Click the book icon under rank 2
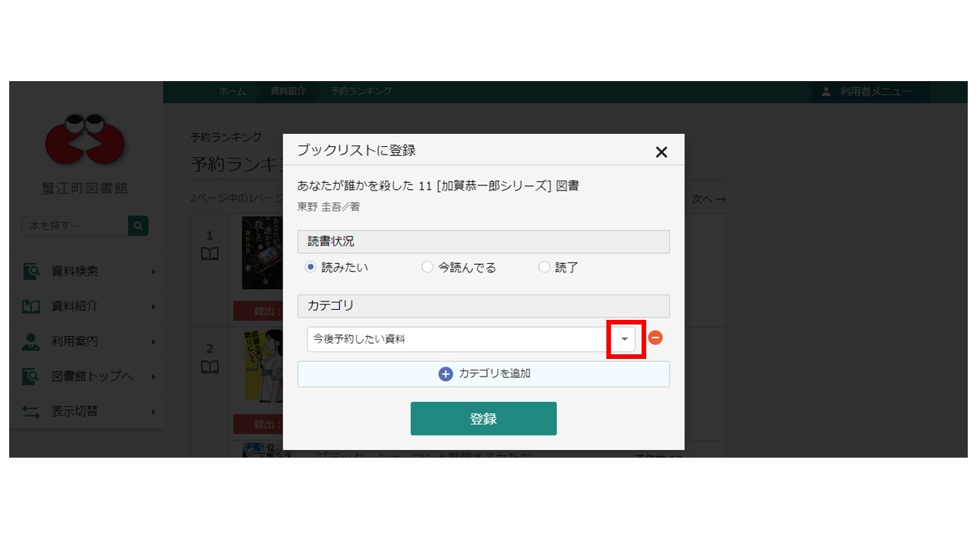The image size is (980, 551). click(210, 367)
